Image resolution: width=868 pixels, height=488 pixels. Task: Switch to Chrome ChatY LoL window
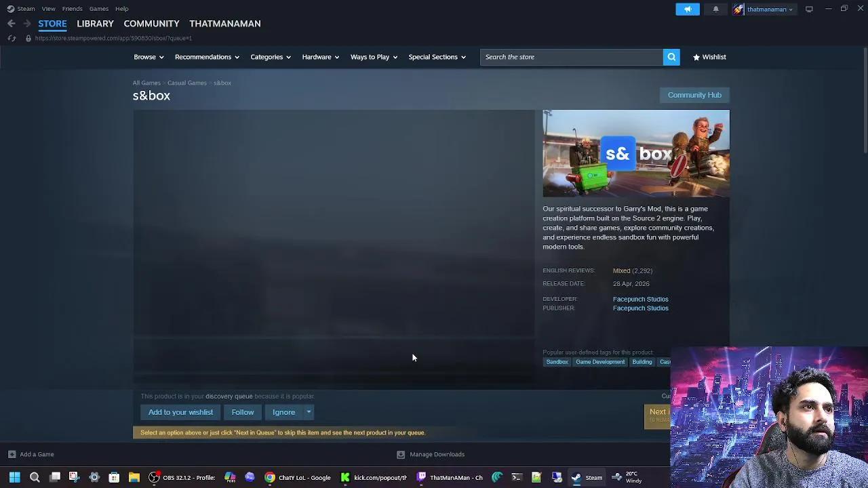click(298, 477)
